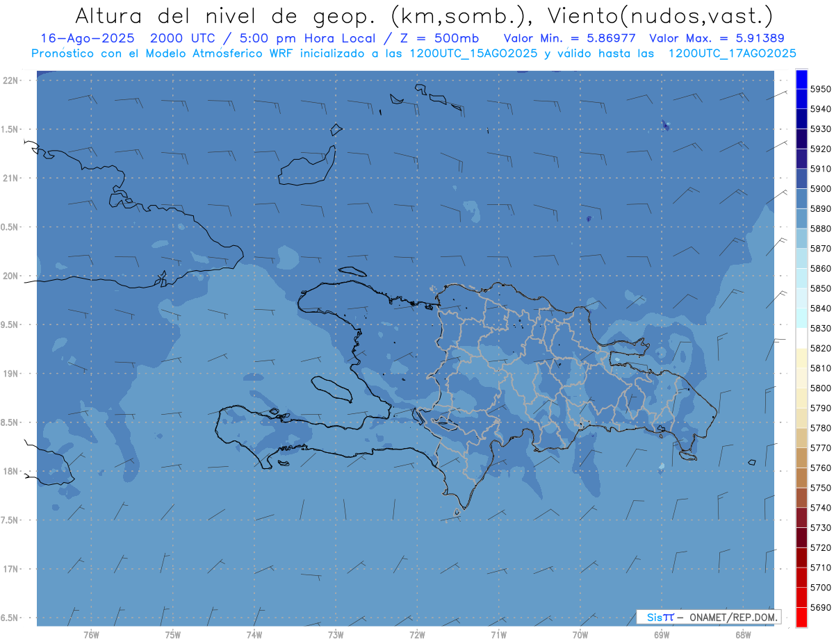Click the 73W longitude axis label
The image size is (834, 644).
coord(336,635)
